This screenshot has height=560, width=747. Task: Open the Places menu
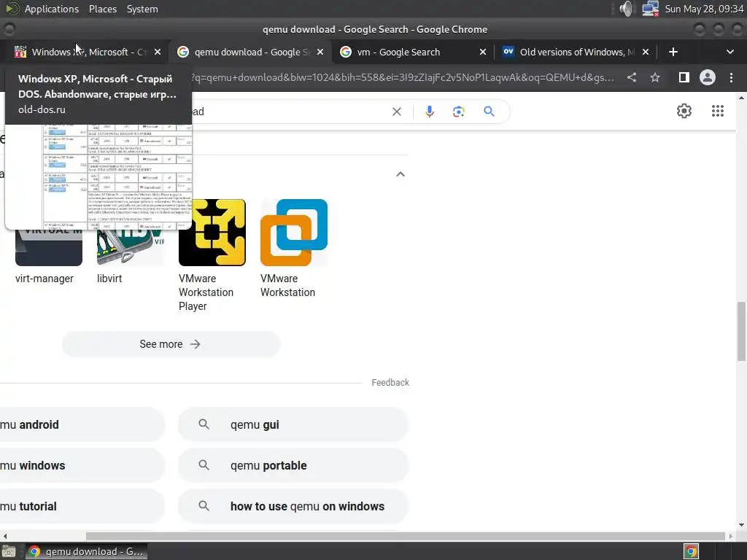(x=103, y=9)
